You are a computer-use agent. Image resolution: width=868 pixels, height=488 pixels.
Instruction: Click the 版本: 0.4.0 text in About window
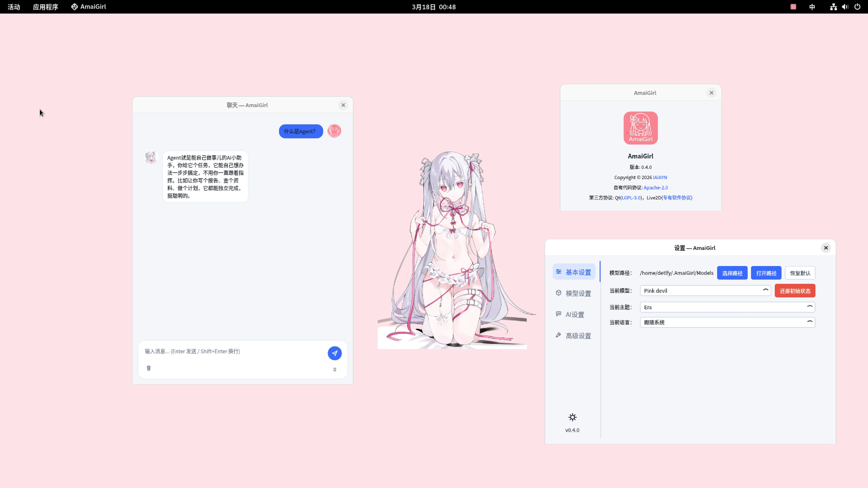[x=640, y=167]
